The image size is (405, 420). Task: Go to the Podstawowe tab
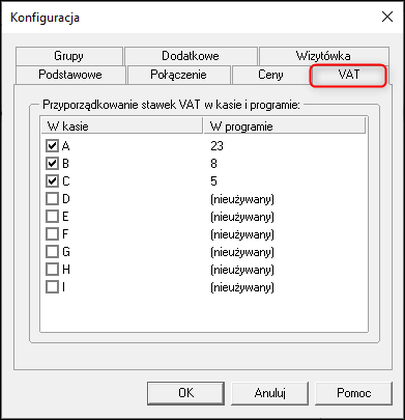[x=70, y=75]
